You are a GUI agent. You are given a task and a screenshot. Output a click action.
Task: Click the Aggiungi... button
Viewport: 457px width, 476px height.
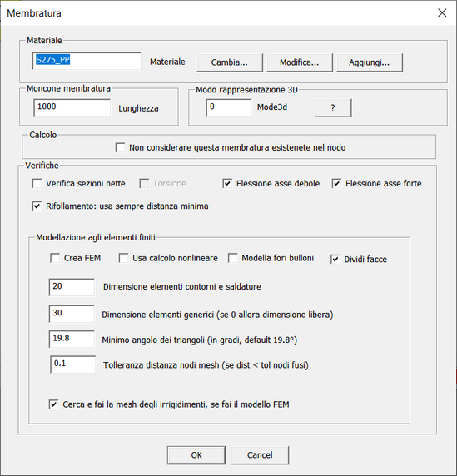[x=370, y=62]
